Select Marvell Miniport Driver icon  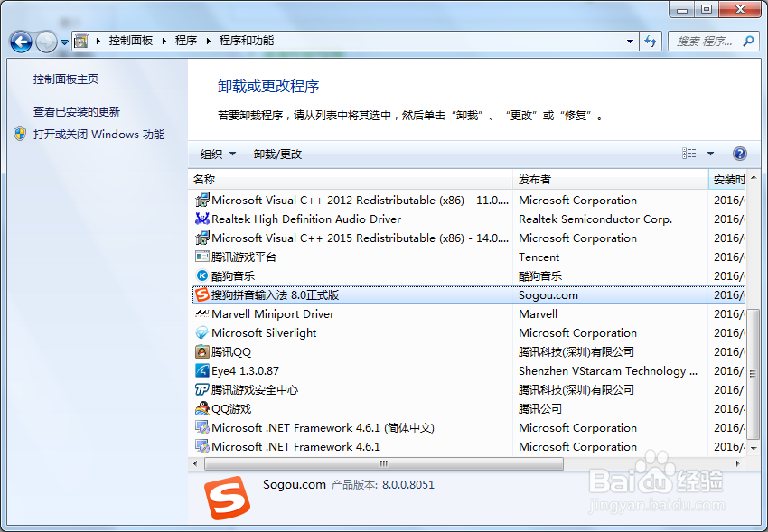click(201, 313)
